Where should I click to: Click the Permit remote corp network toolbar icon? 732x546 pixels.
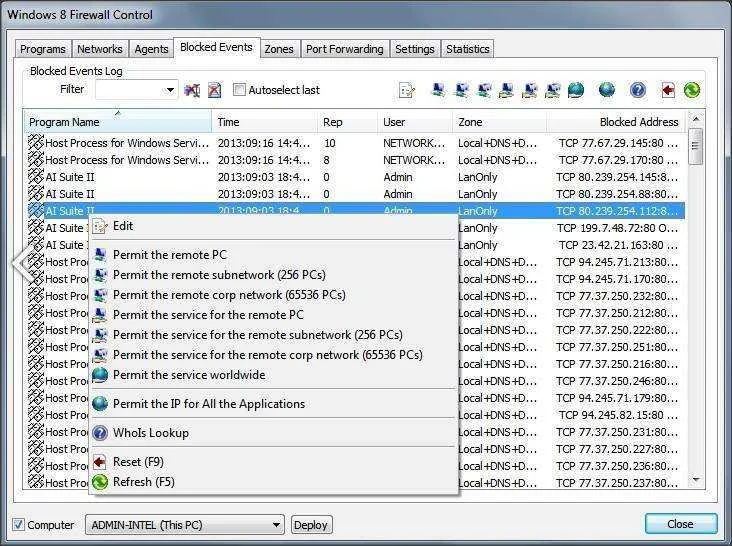[x=484, y=90]
